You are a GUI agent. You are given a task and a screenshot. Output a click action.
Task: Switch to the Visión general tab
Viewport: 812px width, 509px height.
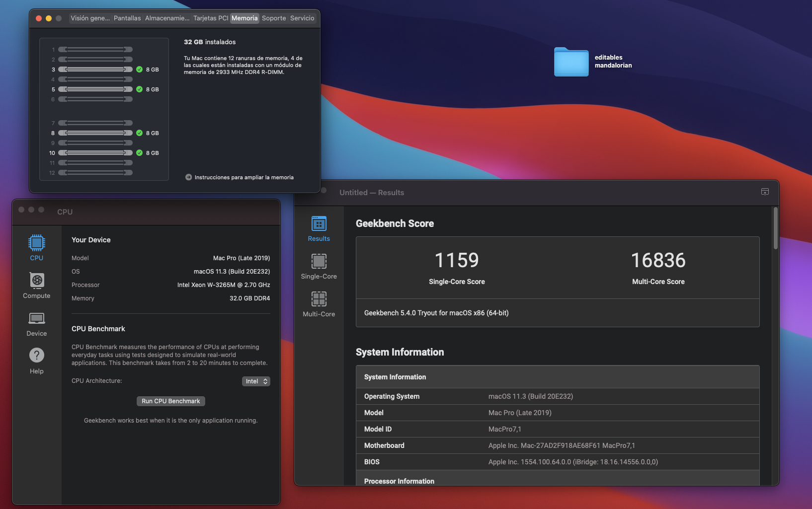90,18
